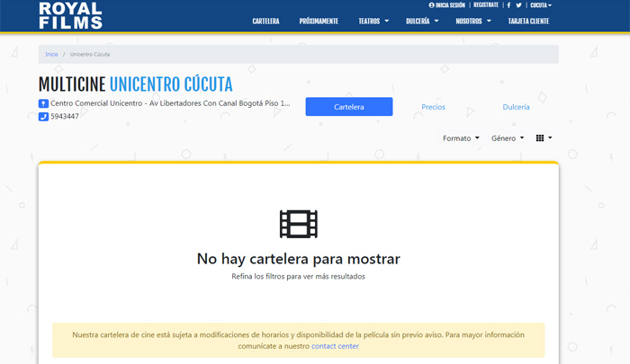Open the Cúcuta city selector

[x=541, y=5]
